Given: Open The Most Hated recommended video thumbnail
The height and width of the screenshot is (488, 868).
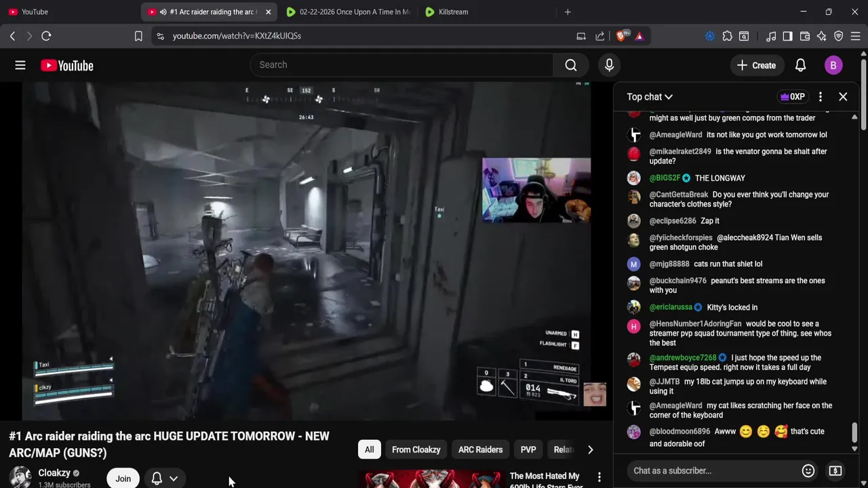Looking at the screenshot, I should [x=430, y=479].
